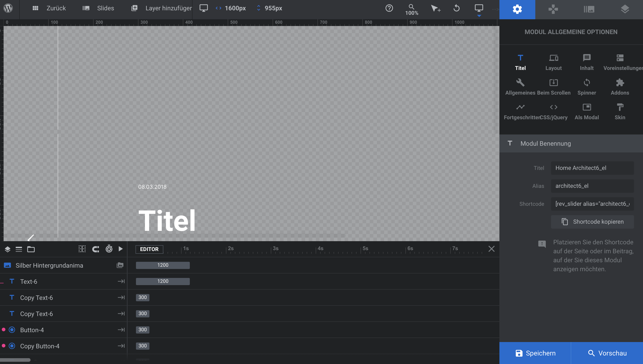The image size is (643, 364).
Task: Switch to navigation options tab
Action: point(553,9)
